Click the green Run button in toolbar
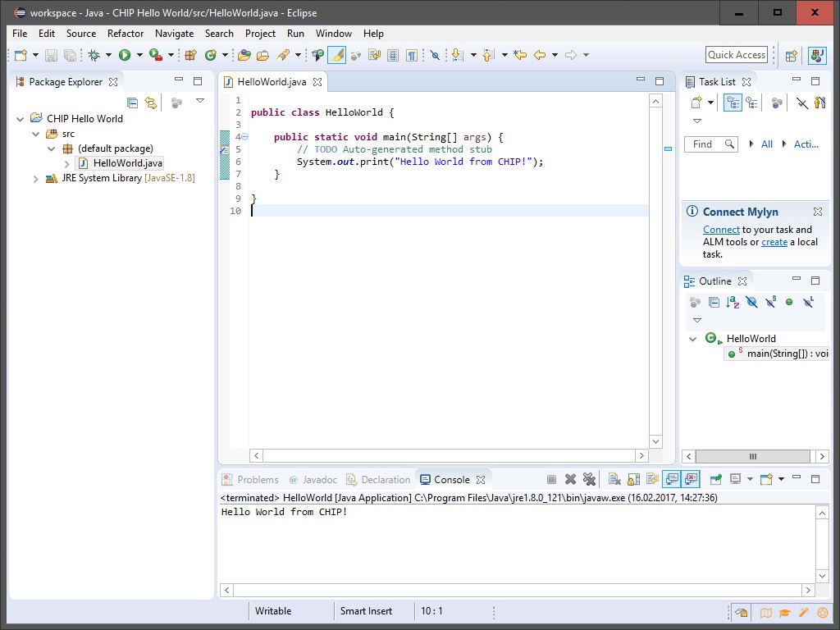The image size is (840, 630). point(125,55)
